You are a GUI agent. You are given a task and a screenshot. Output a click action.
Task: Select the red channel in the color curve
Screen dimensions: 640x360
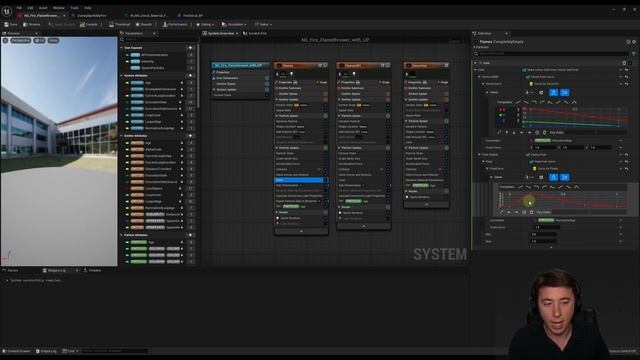pyautogui.click(x=502, y=110)
